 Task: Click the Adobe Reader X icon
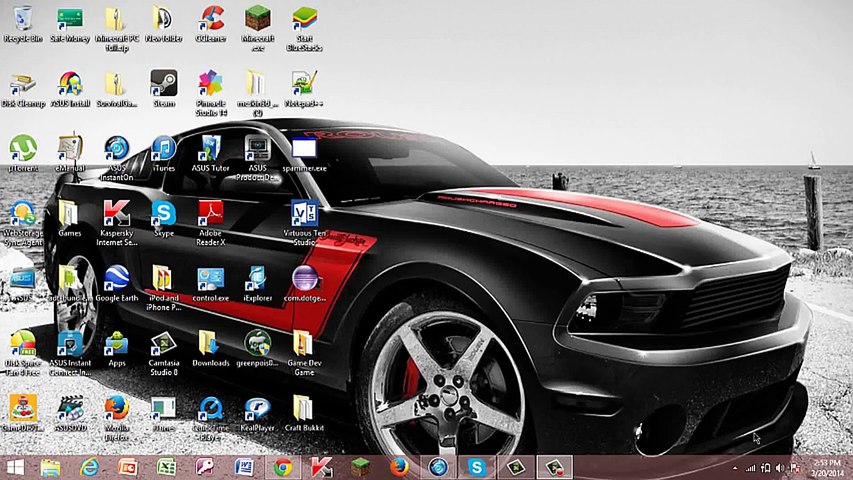pyautogui.click(x=211, y=213)
